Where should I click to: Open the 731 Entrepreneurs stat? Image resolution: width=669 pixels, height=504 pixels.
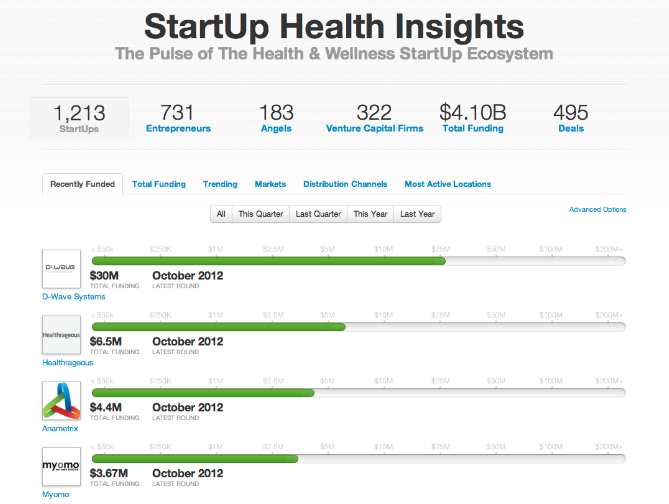[x=178, y=117]
